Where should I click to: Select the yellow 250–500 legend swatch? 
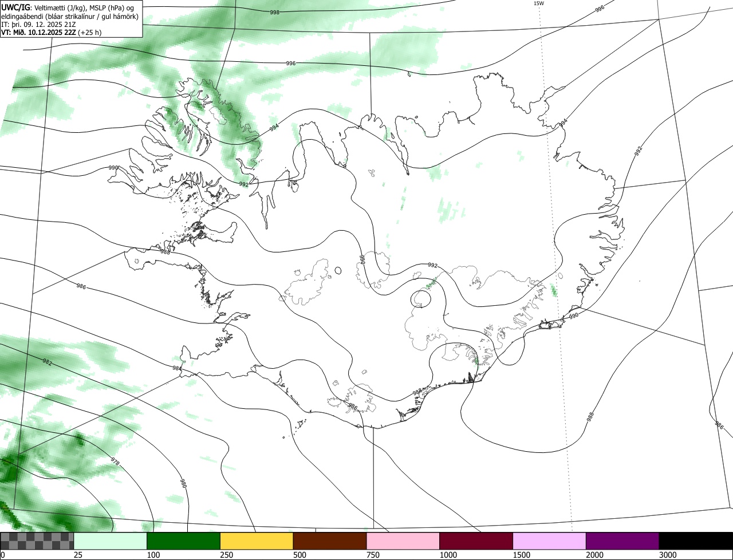pyautogui.click(x=257, y=541)
